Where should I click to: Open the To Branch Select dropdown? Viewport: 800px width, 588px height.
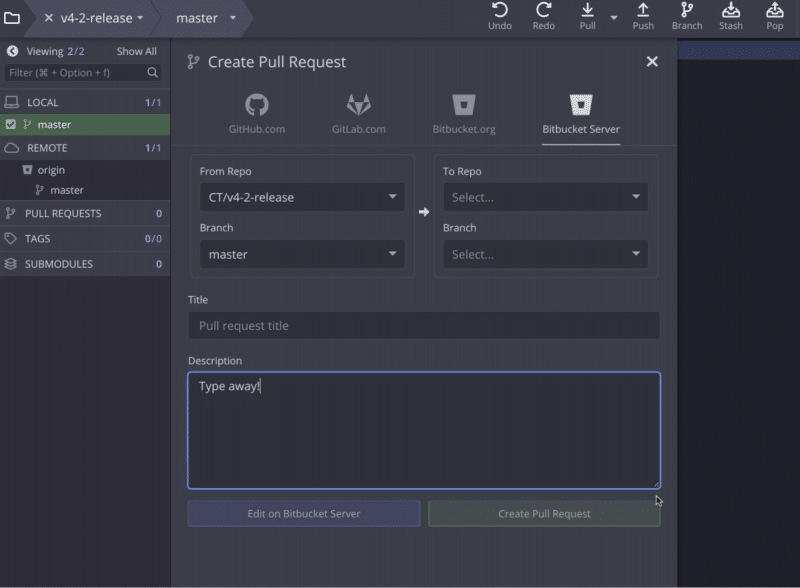545,254
